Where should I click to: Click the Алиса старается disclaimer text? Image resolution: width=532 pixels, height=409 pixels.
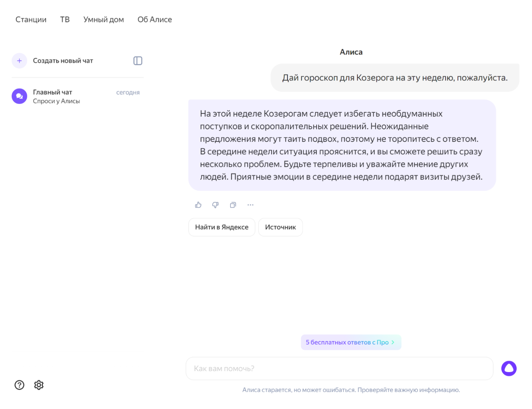click(351, 390)
